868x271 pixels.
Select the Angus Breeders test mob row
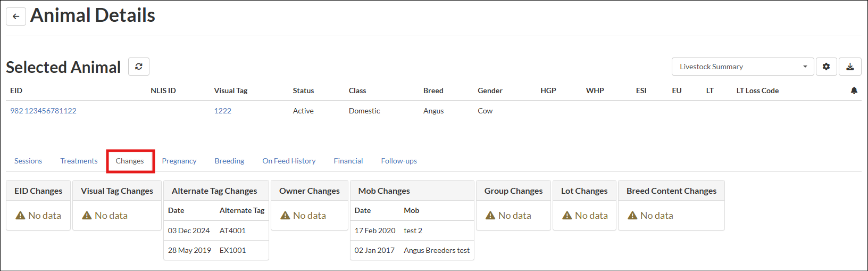[x=412, y=250]
